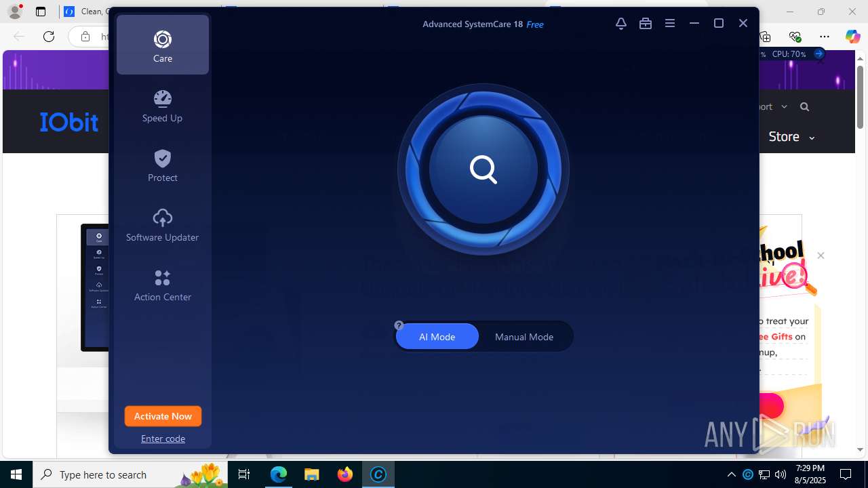This screenshot has height=488, width=868.
Task: Open Edge profile avatar
Action: point(14,12)
